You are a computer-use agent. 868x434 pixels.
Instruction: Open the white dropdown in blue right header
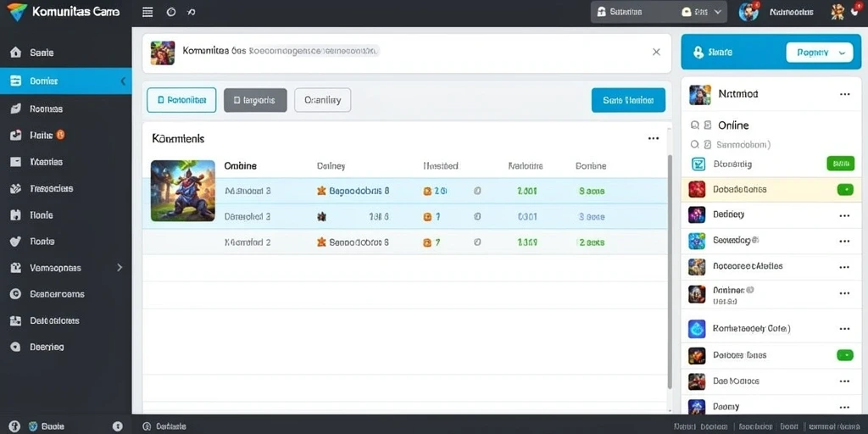point(820,53)
